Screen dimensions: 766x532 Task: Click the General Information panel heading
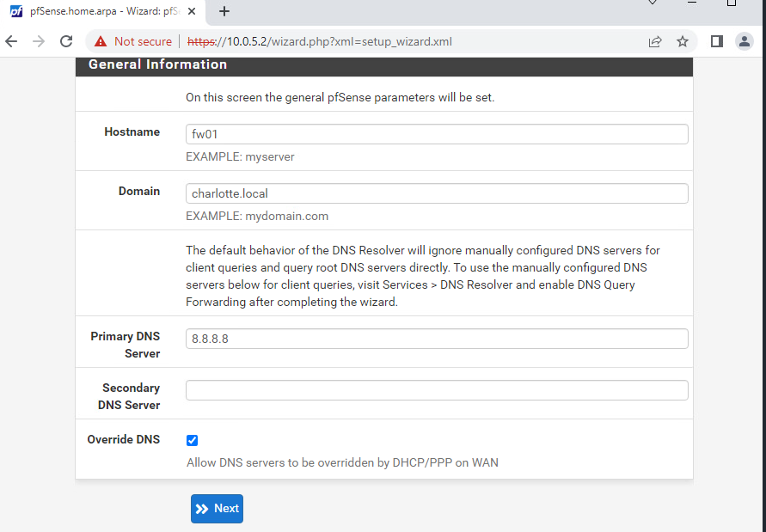tap(158, 64)
